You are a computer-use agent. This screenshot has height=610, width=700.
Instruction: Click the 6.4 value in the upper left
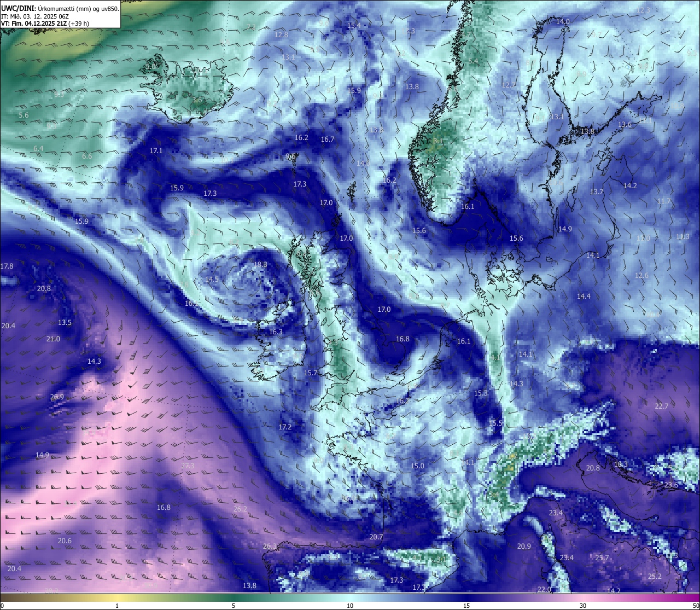pyautogui.click(x=38, y=149)
